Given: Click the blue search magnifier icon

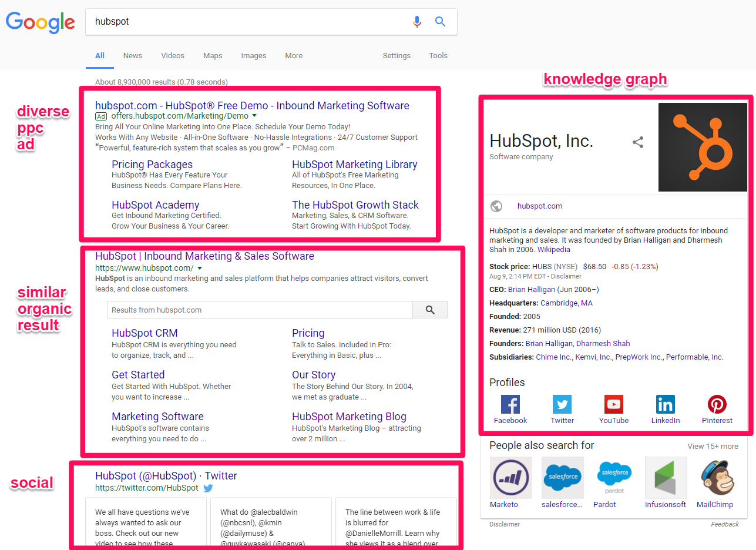Looking at the screenshot, I should (440, 22).
